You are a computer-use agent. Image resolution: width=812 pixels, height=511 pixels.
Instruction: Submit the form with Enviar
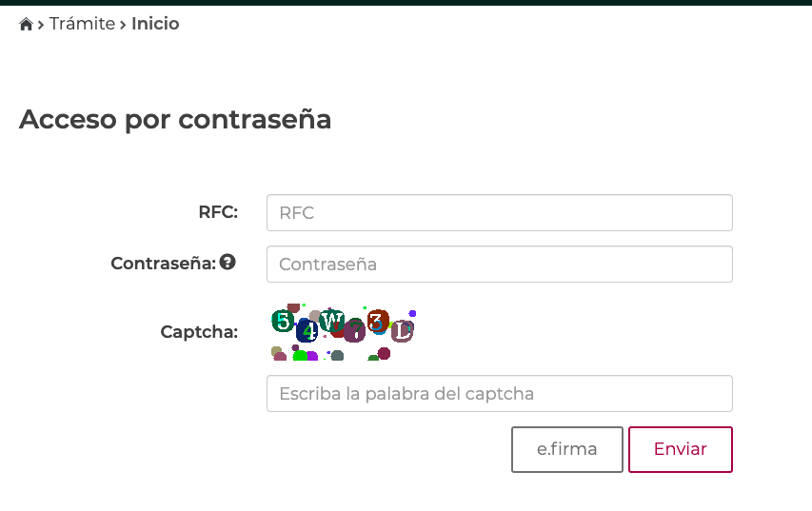click(681, 449)
